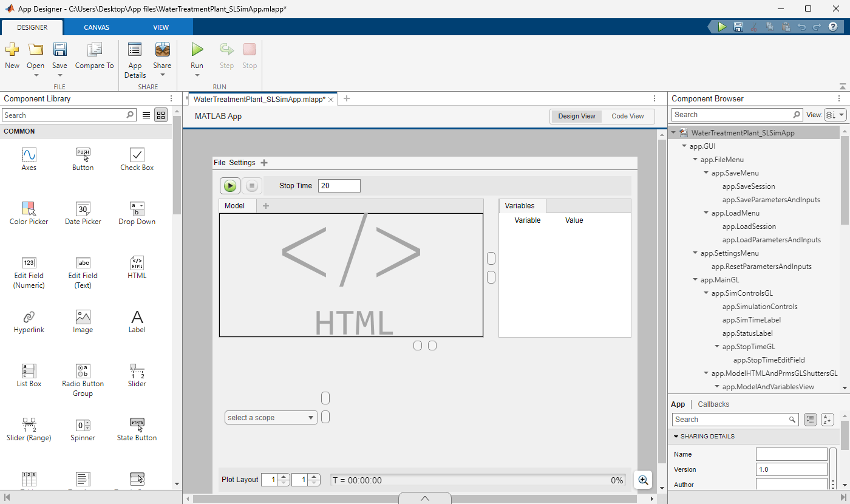
Task: Select the Hyperlink component
Action: (29, 318)
